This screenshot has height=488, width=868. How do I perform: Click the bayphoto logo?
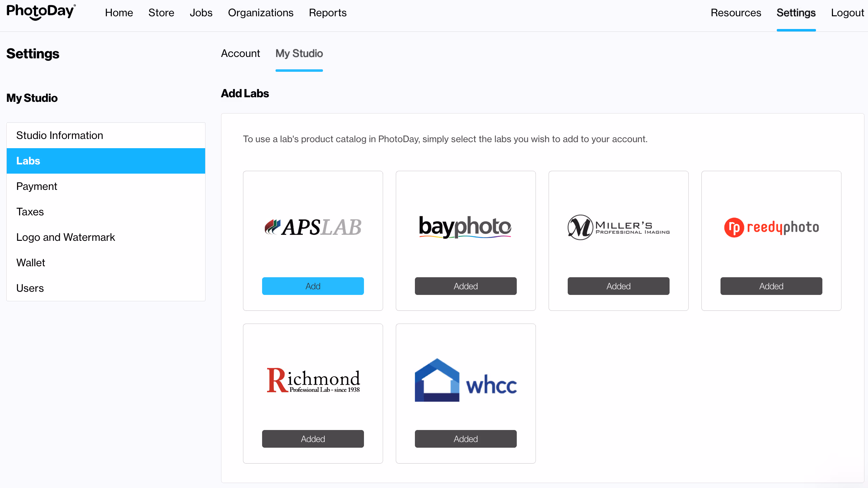(x=465, y=227)
